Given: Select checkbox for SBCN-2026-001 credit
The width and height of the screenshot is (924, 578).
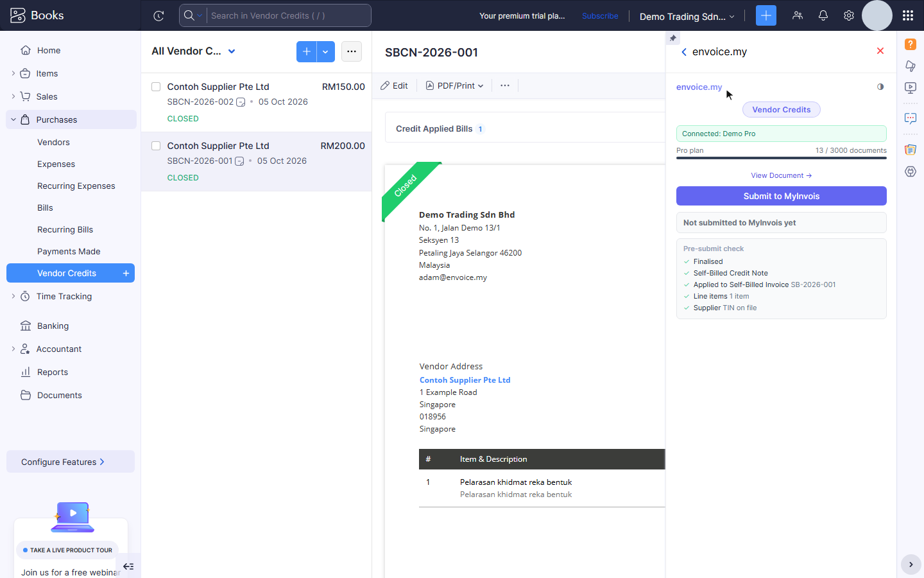Looking at the screenshot, I should [156, 146].
